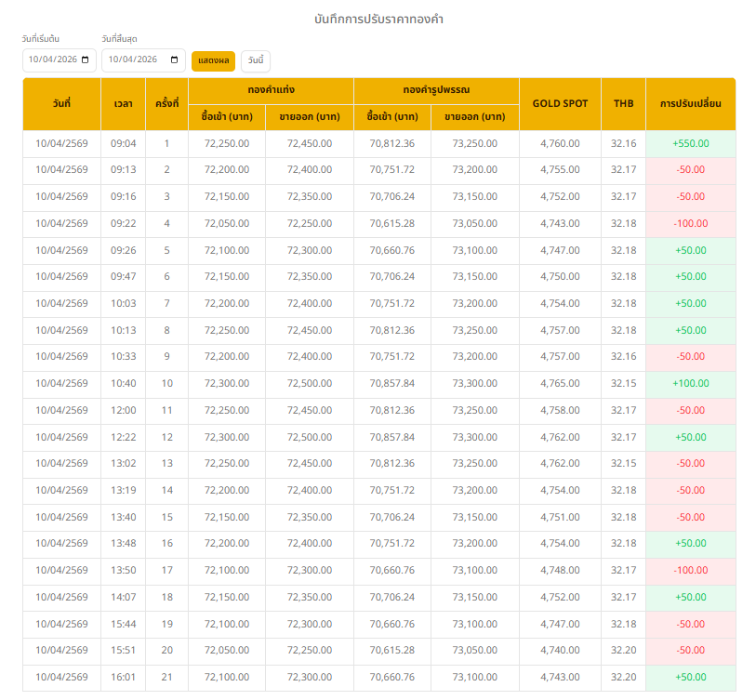The height and width of the screenshot is (700, 756).
Task: Click the page title บันทึกการปรับราคาทองคำ
Action: [378, 19]
